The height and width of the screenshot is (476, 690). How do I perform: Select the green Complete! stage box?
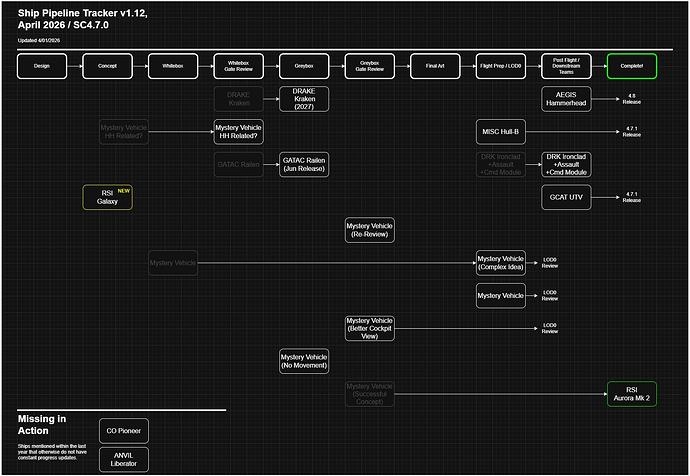[x=632, y=66]
